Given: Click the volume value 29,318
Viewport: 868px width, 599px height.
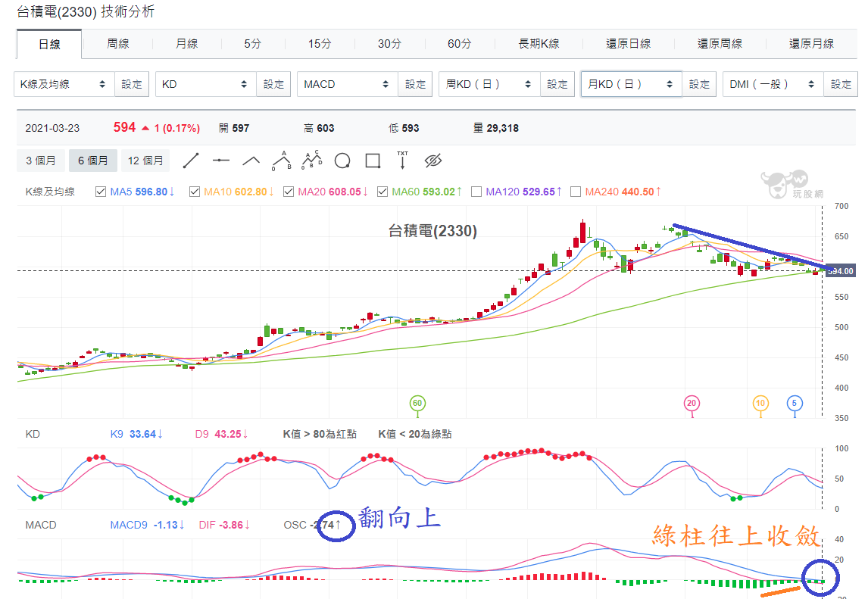Looking at the screenshot, I should 503,129.
